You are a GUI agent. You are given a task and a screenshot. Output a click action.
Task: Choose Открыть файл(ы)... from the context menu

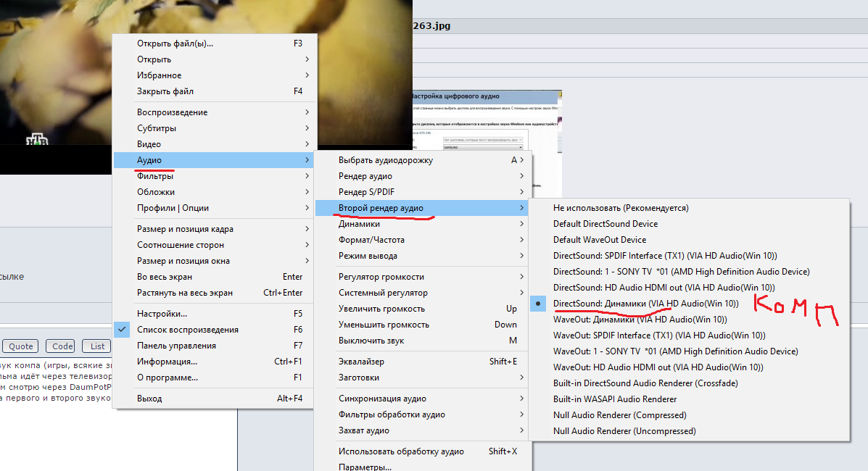point(214,43)
